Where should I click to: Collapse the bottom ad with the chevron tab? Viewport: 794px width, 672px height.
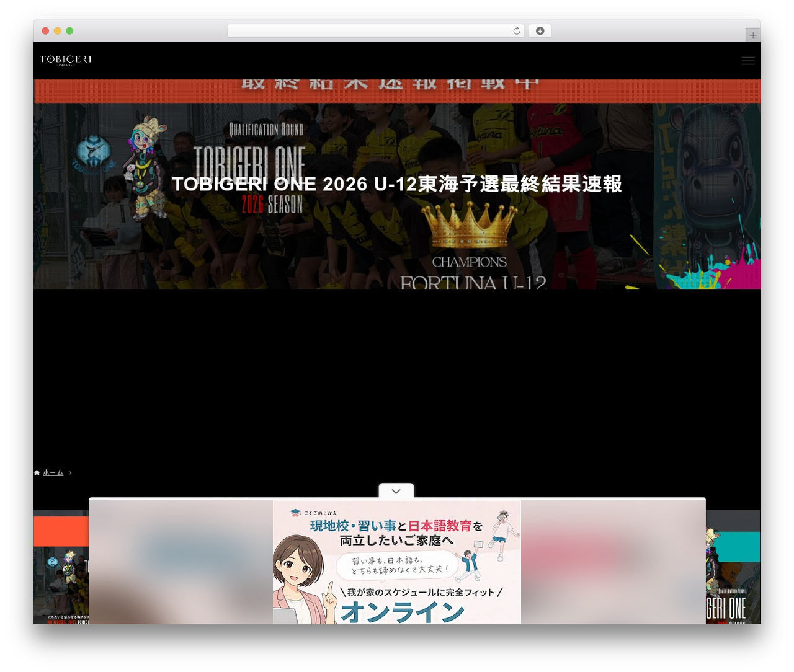coord(396,491)
